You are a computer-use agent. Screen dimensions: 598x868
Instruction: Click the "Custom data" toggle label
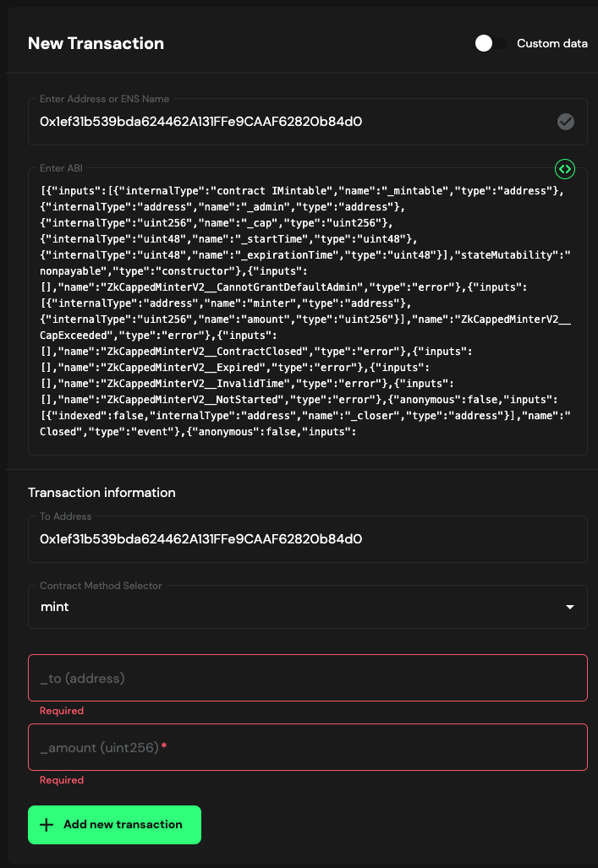(x=551, y=44)
